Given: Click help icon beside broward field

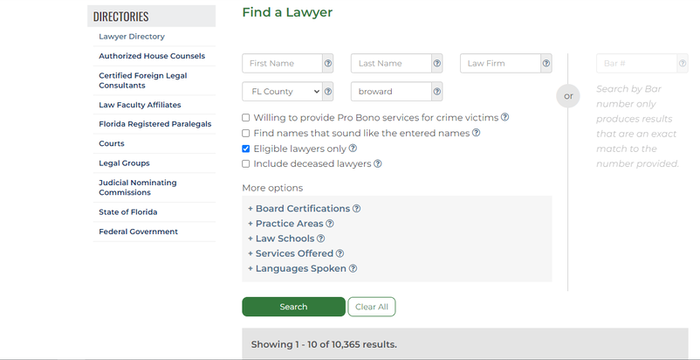Looking at the screenshot, I should click(x=437, y=91).
